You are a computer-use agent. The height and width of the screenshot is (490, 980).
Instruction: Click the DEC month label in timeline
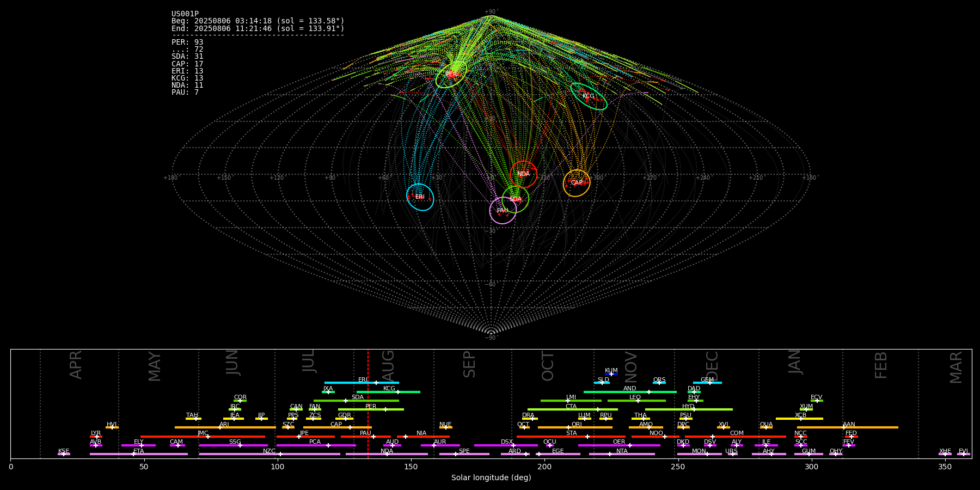click(x=712, y=366)
